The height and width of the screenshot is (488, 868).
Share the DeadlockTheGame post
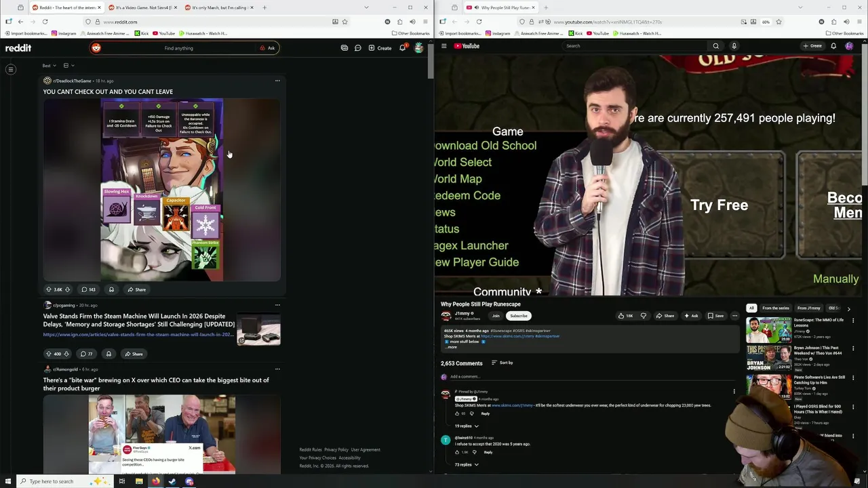point(137,289)
